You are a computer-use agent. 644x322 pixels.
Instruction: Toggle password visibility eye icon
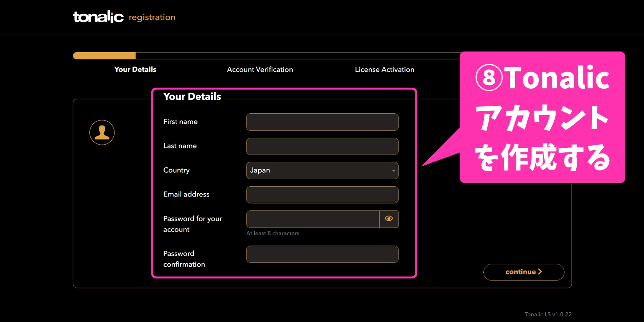pos(389,219)
